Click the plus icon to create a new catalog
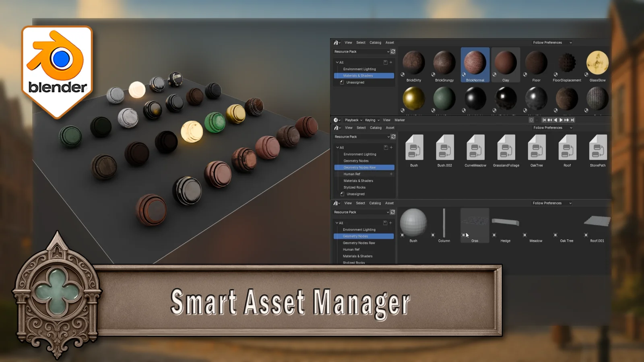The height and width of the screenshot is (362, 644). (390, 62)
